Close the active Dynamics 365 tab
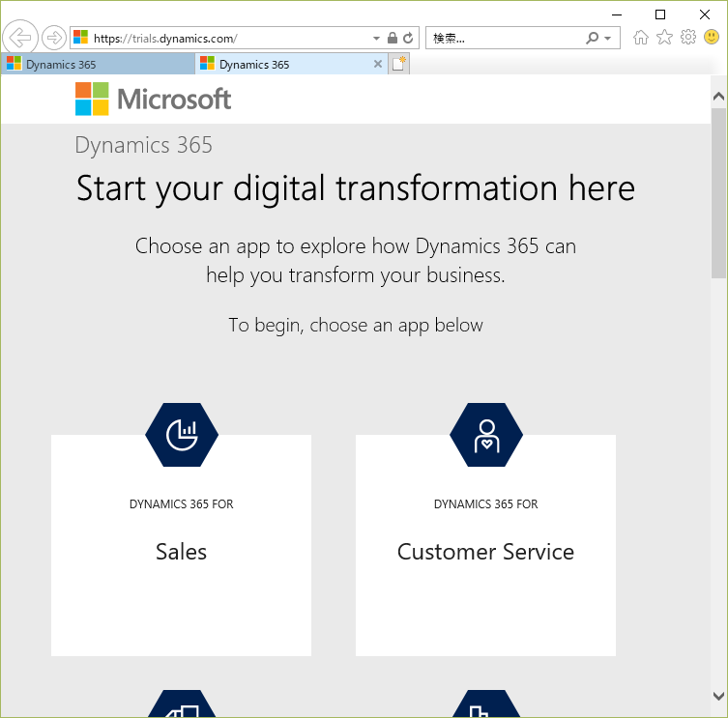Image resolution: width=728 pixels, height=718 pixels. pos(378,64)
